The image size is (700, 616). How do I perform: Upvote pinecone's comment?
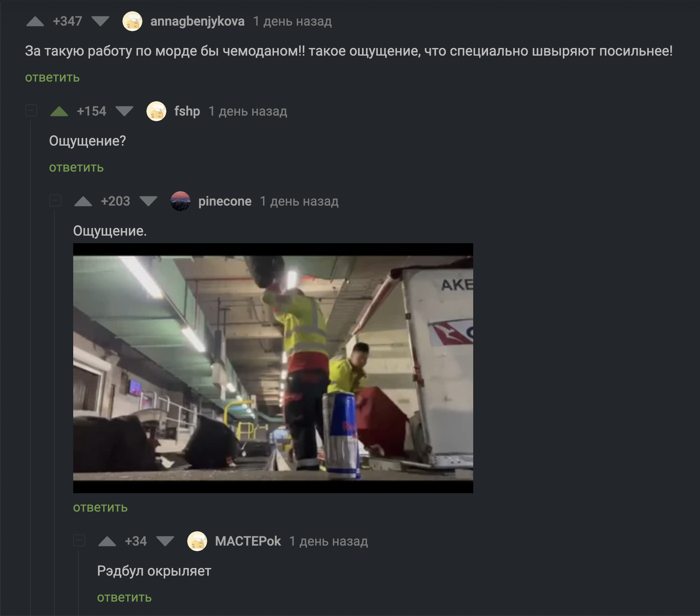click(x=83, y=201)
